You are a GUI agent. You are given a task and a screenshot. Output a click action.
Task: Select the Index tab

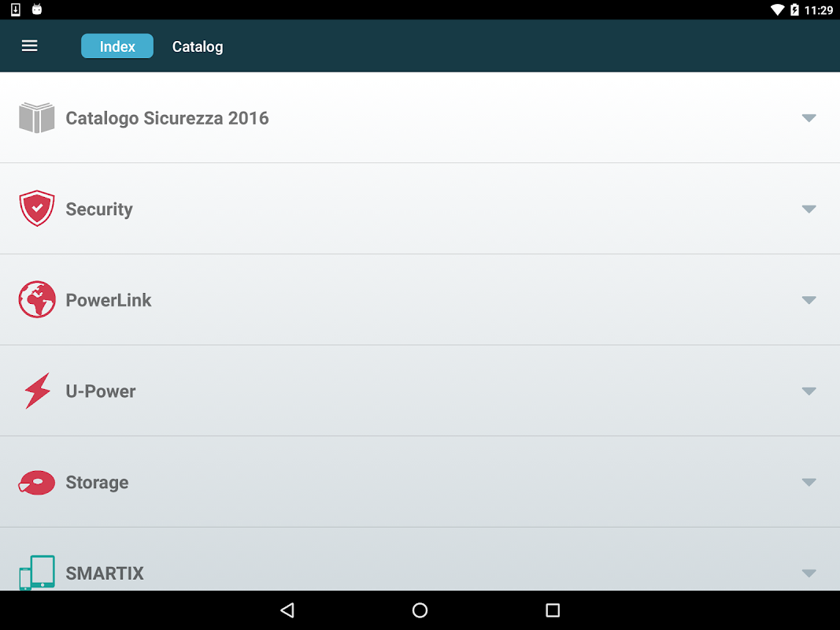pyautogui.click(x=117, y=46)
